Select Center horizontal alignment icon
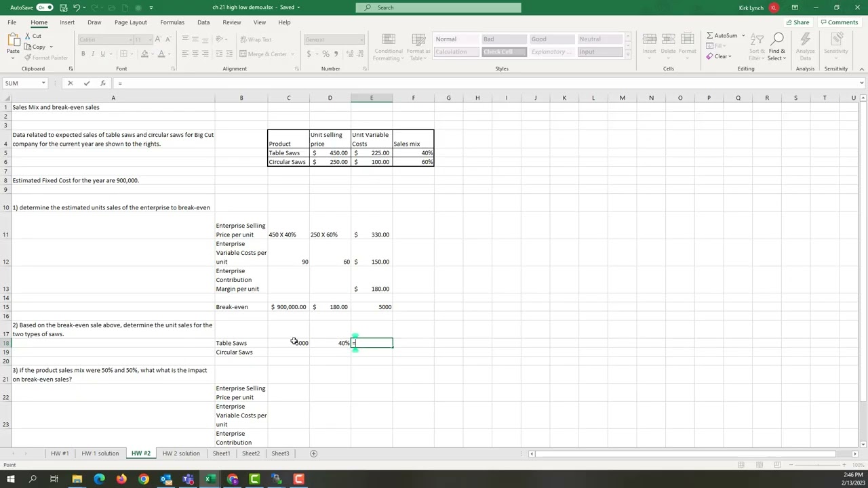Screen dimensions: 868x488 point(195,54)
